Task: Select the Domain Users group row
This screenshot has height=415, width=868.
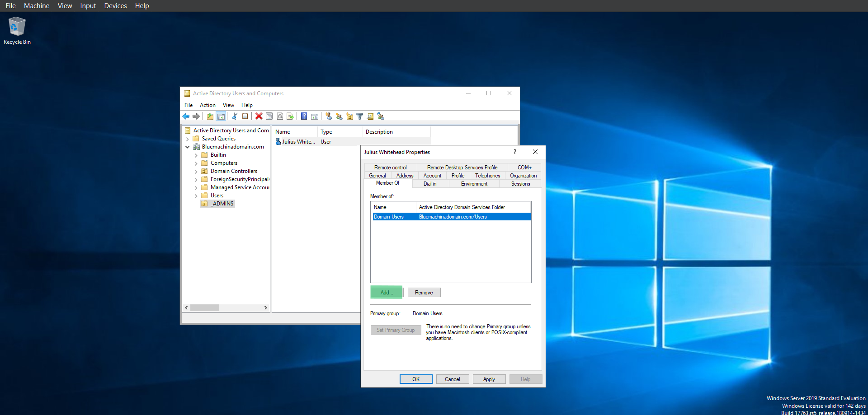Action: coord(451,217)
